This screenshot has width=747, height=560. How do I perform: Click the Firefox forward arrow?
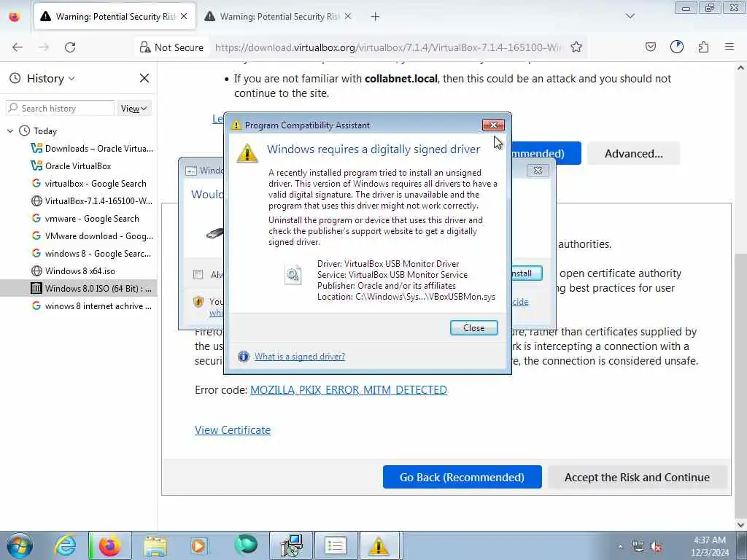click(x=44, y=47)
